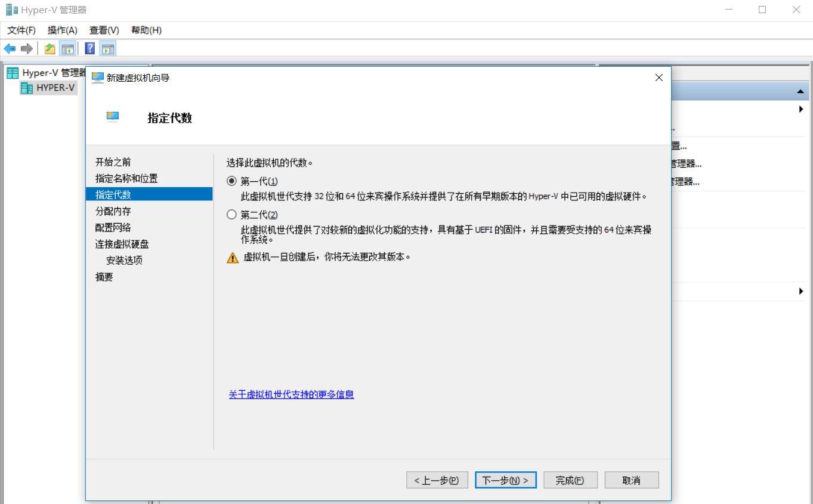Screen dimensions: 813x504
Task: Open the blue help question-mark toolbar icon
Action: 90,49
